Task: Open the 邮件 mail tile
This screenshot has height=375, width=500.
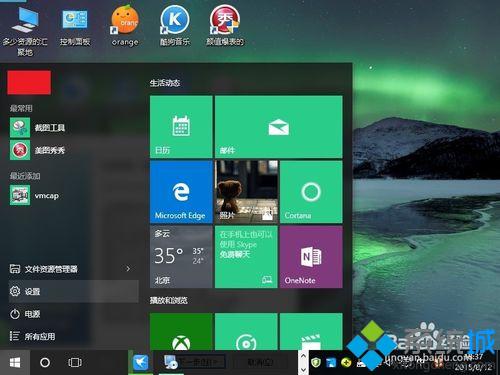Action: [279, 127]
